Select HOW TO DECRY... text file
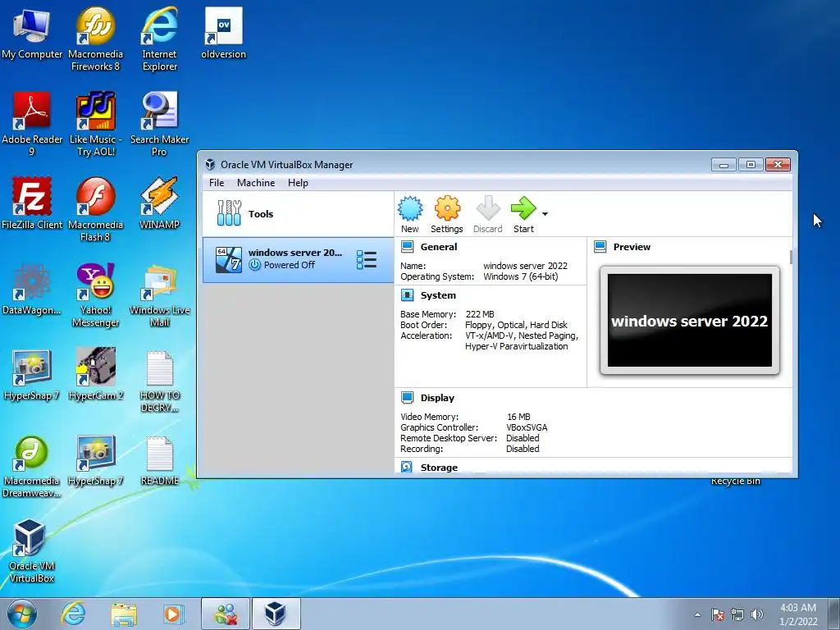The width and height of the screenshot is (840, 630). click(x=160, y=381)
